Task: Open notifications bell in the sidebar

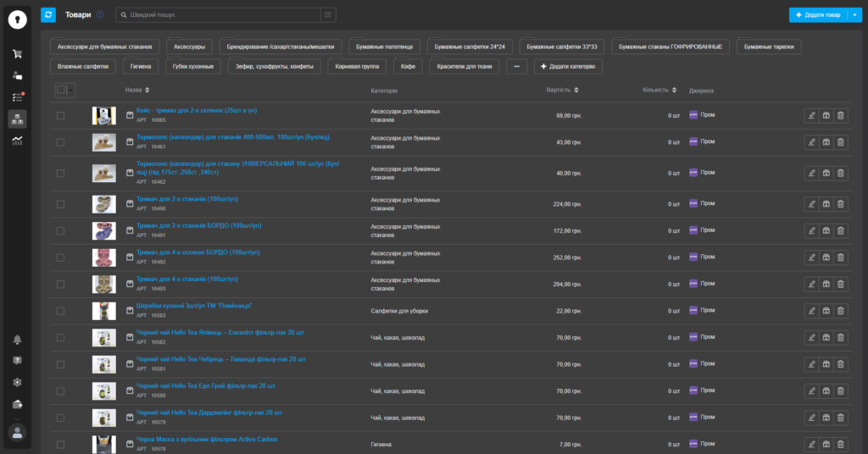Action: point(17,340)
